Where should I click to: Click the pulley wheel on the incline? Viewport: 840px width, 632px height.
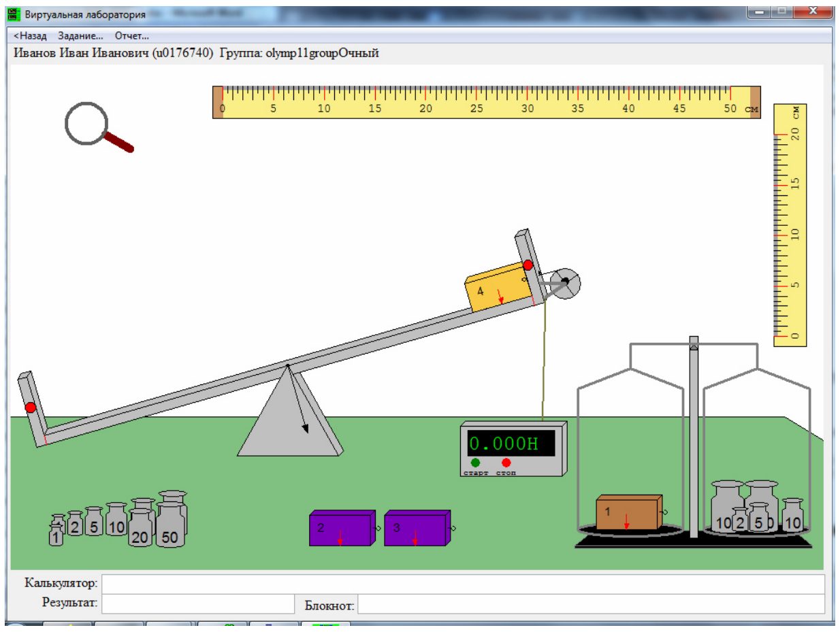565,282
